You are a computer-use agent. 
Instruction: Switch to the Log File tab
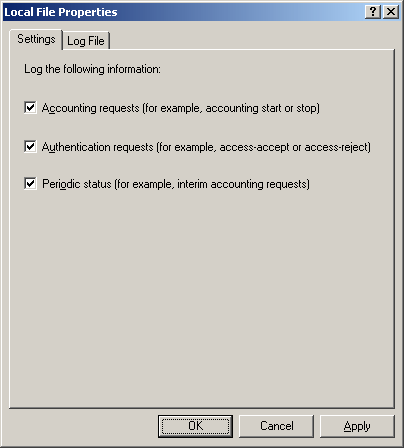pos(86,41)
